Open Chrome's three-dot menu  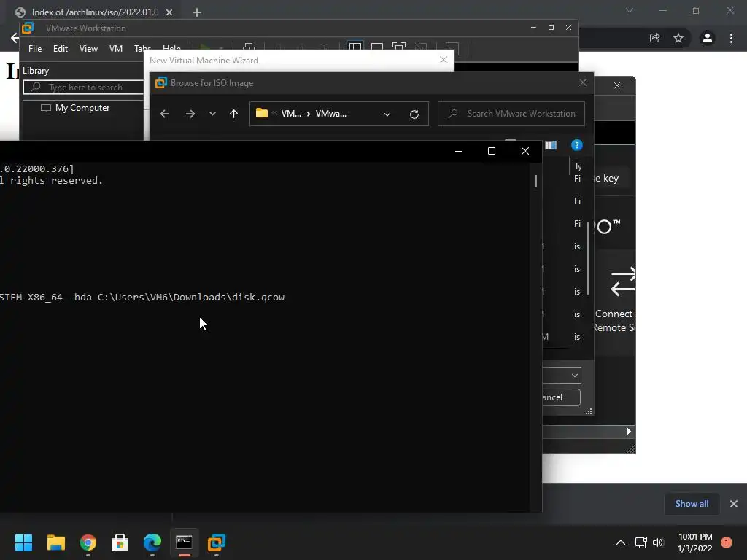coord(731,38)
